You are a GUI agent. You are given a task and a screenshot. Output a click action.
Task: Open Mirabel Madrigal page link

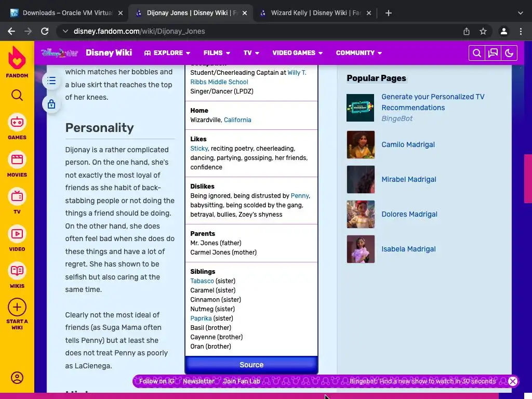coord(409,179)
